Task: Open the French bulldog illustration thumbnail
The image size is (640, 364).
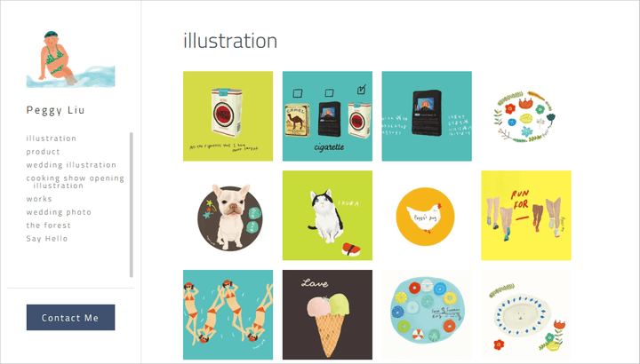Action: click(x=228, y=215)
